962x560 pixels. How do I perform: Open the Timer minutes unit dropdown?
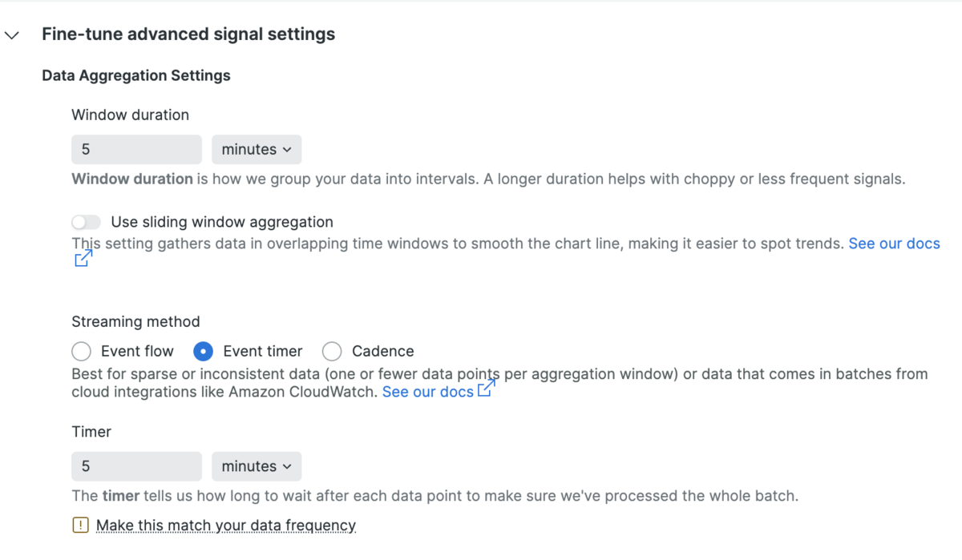click(x=257, y=467)
